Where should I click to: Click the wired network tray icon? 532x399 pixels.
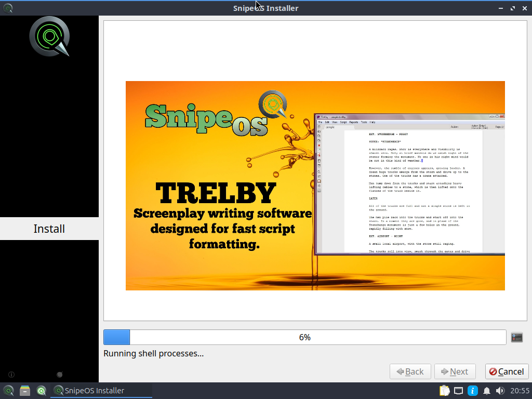458,391
